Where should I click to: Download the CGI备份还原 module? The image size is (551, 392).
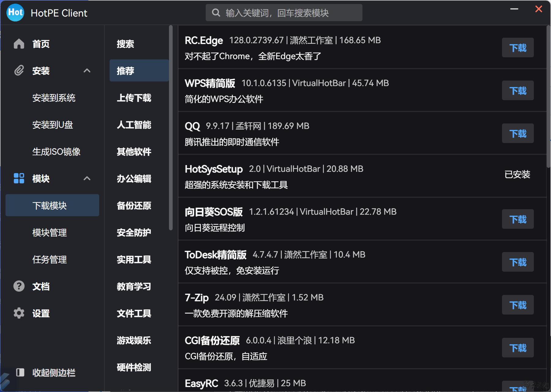pyautogui.click(x=518, y=348)
